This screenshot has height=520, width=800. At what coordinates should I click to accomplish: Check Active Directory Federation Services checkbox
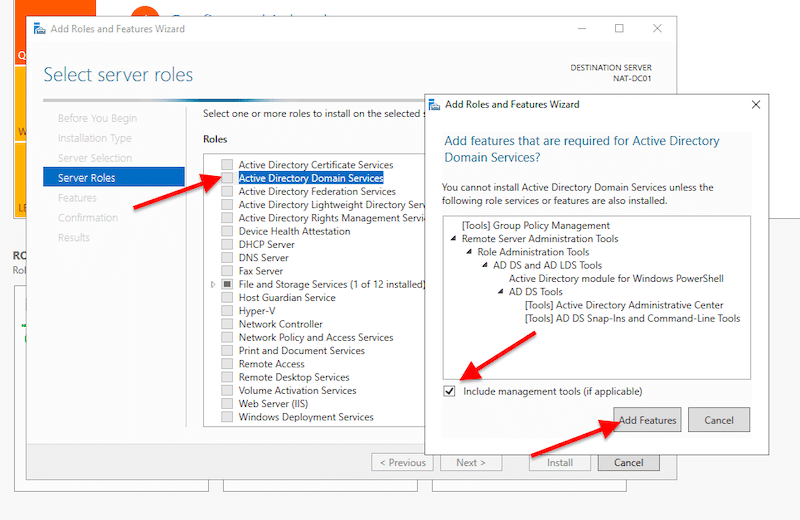coord(227,191)
